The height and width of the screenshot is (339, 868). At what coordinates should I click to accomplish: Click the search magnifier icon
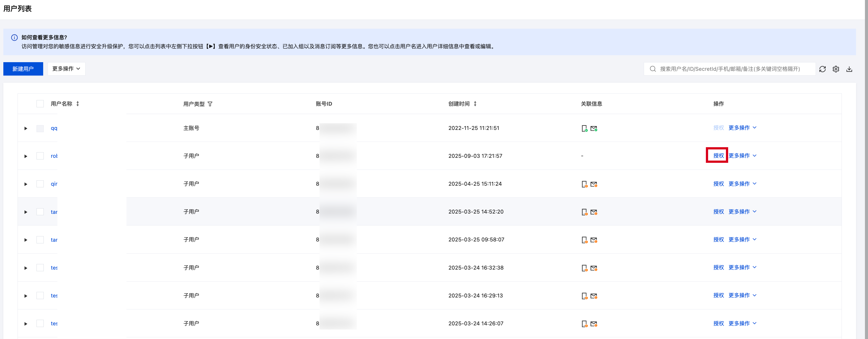pyautogui.click(x=653, y=69)
